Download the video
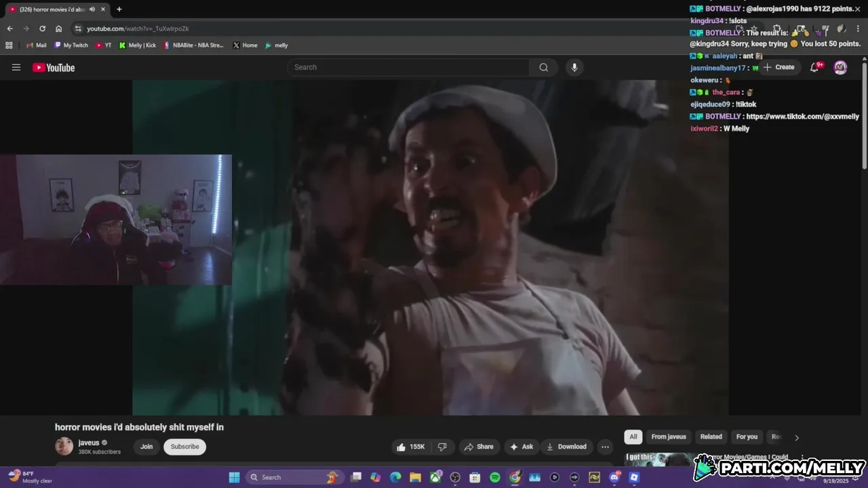The width and height of the screenshot is (868, 488). (566, 447)
